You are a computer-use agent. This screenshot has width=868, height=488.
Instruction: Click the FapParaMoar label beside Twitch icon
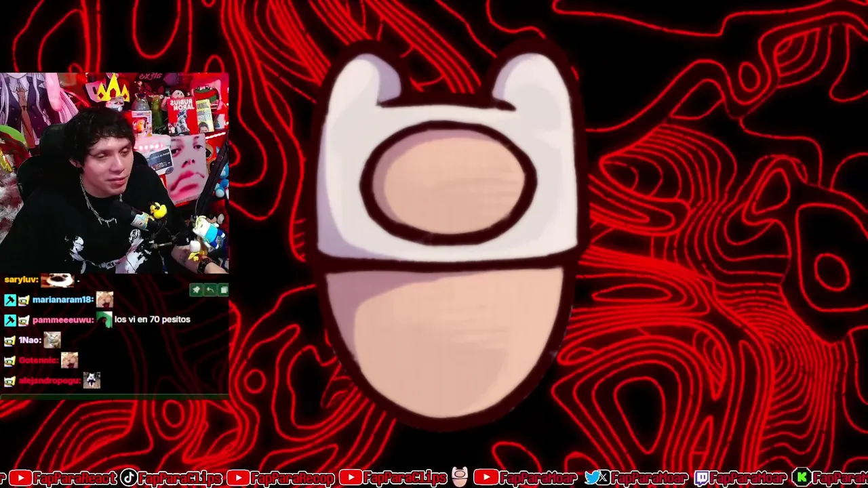pos(749,479)
